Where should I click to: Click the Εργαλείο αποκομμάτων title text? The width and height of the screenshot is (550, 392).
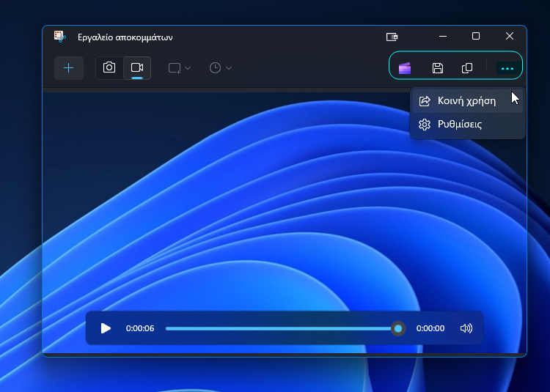pyautogui.click(x=125, y=37)
